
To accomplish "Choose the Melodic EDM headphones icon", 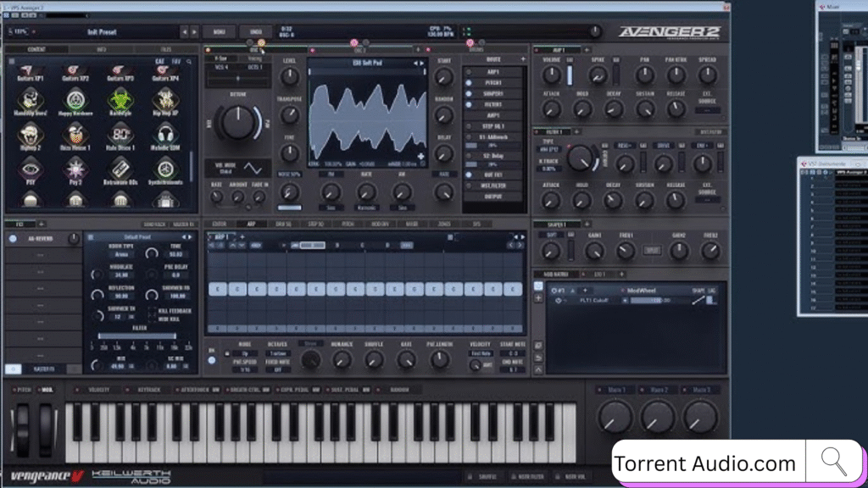I will coord(166,133).
